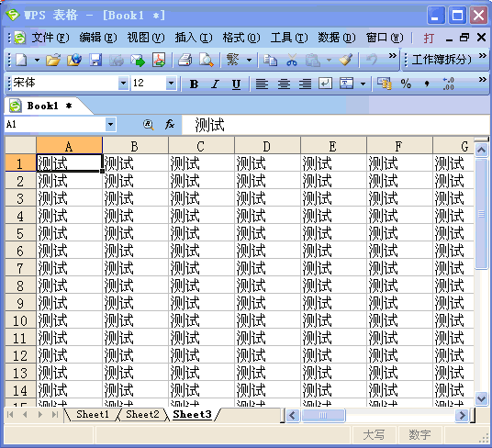Merge and center cells icon
The image size is (492, 448).
[346, 84]
